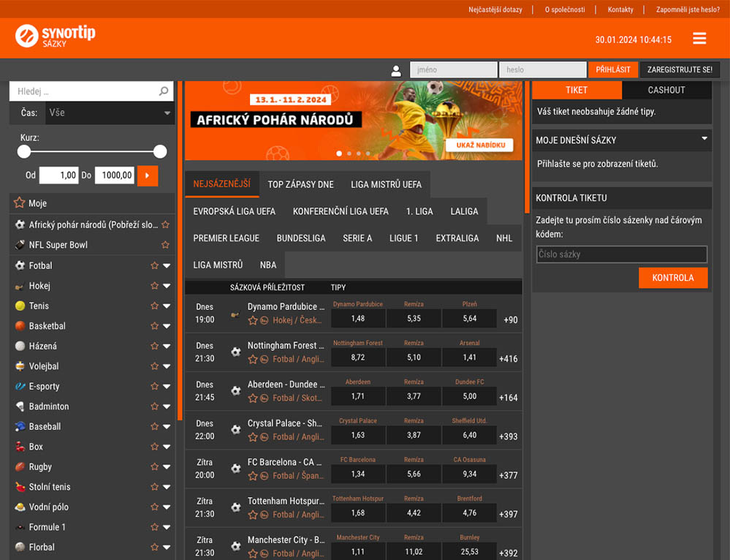Click the left Kurz slider handle
This screenshot has width=730, height=560.
coord(23,151)
